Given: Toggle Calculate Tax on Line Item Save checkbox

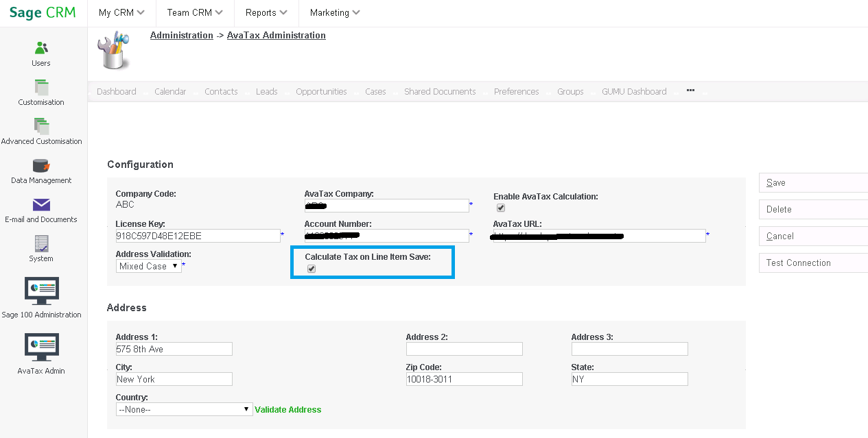Looking at the screenshot, I should coord(312,269).
